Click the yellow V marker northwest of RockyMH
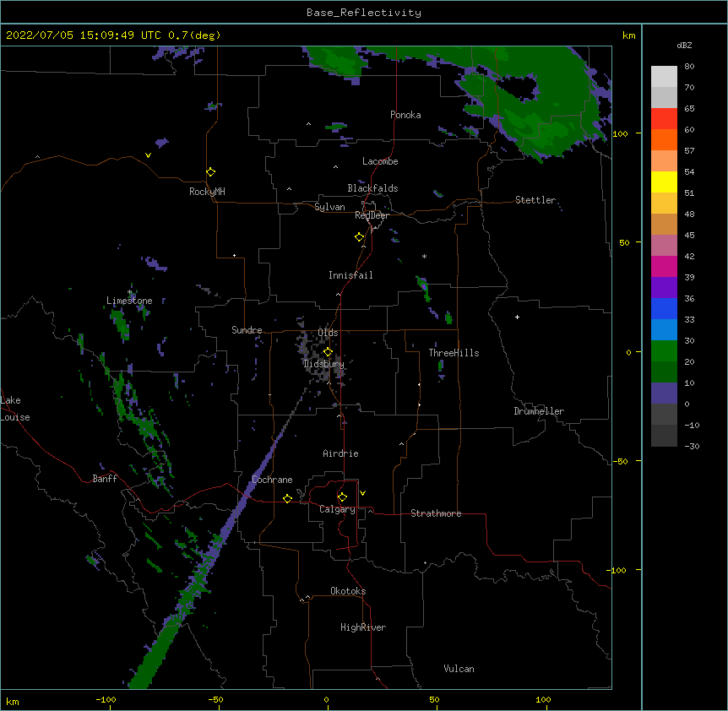The height and width of the screenshot is (711, 728). [x=148, y=155]
